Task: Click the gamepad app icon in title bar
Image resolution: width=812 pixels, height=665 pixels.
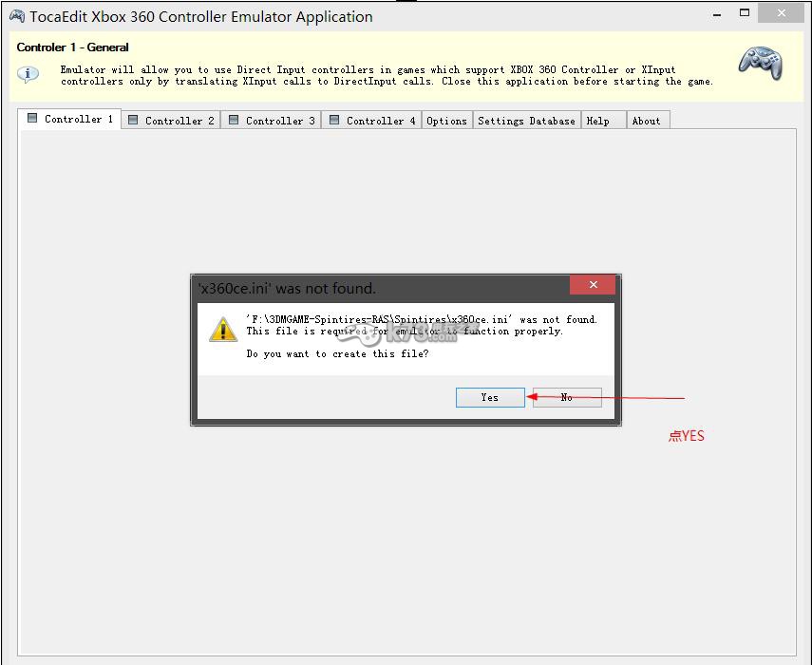Action: pos(16,16)
